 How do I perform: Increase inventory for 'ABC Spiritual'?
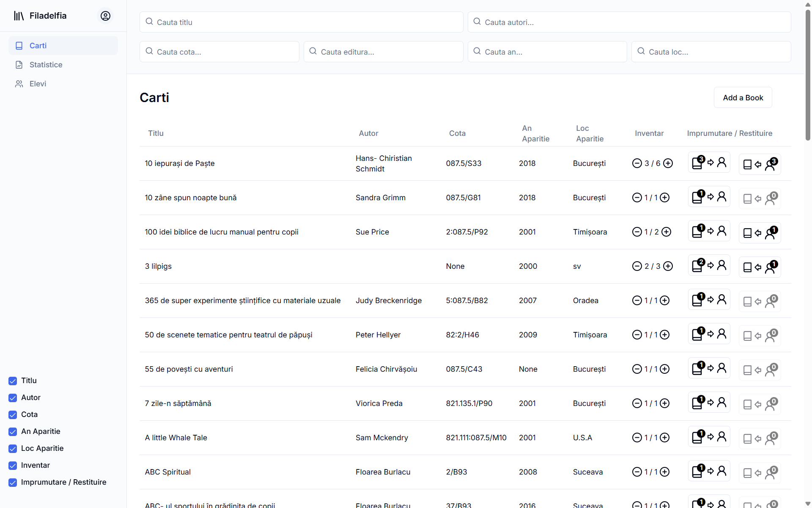coord(665,472)
